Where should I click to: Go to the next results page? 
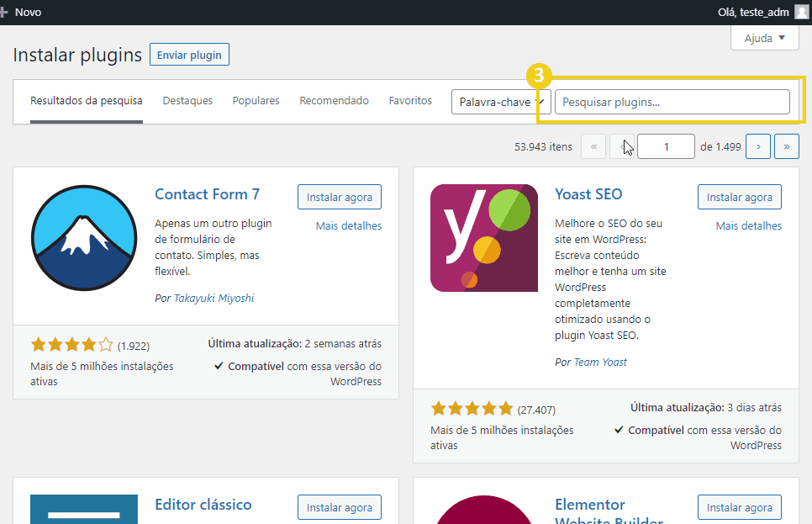(758, 146)
